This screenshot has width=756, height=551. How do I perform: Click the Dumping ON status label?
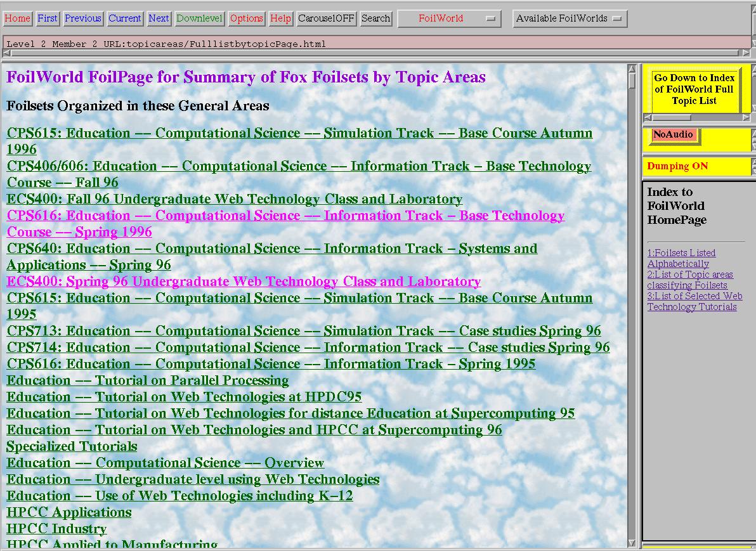(x=677, y=166)
